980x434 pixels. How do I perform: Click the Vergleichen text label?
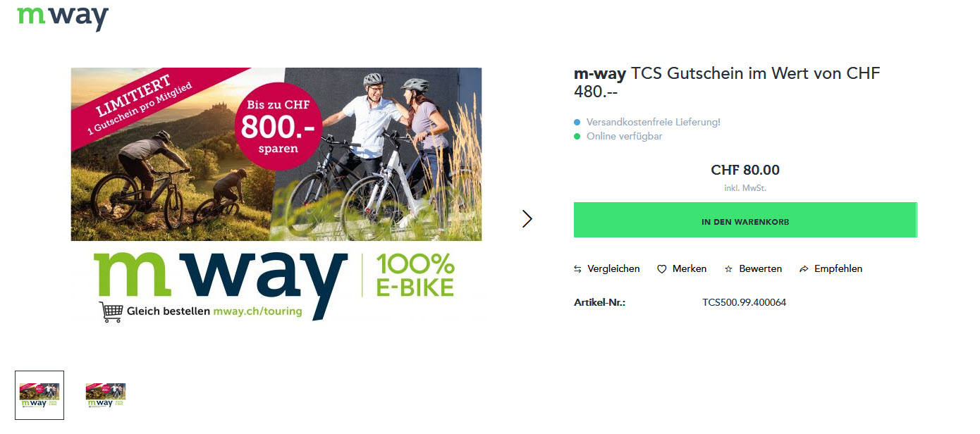coord(613,269)
